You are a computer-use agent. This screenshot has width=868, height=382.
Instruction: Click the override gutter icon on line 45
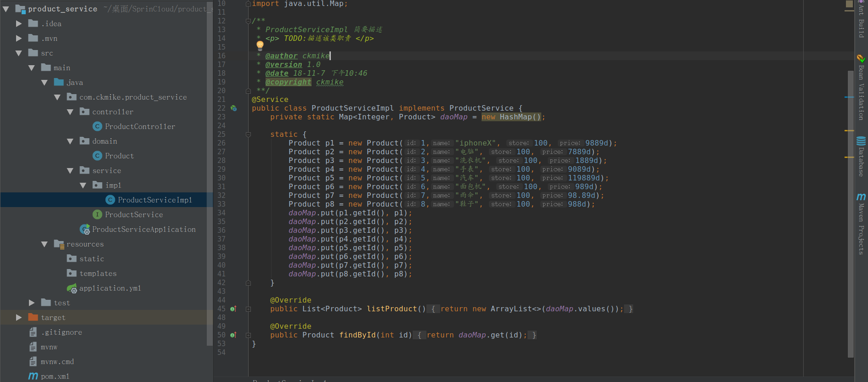pos(233,309)
